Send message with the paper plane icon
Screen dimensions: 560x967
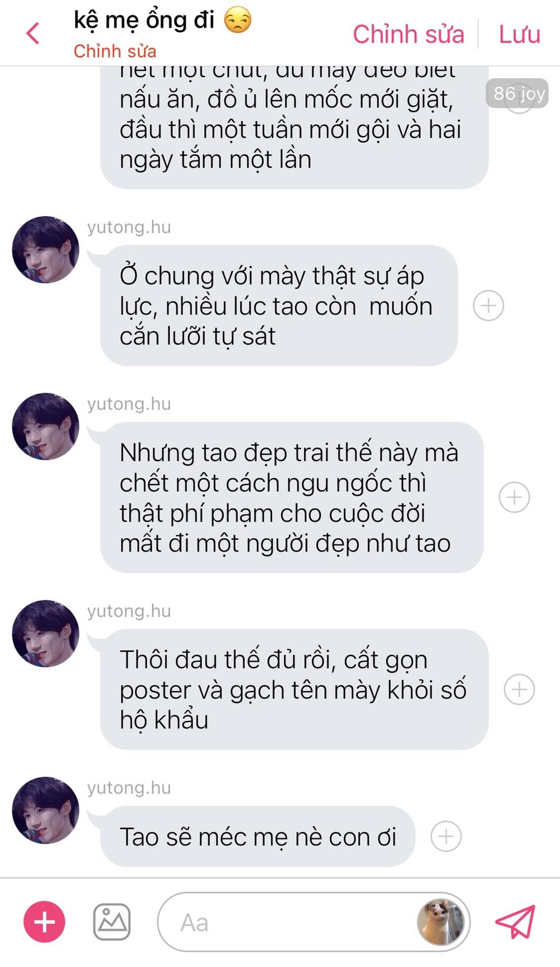516,922
